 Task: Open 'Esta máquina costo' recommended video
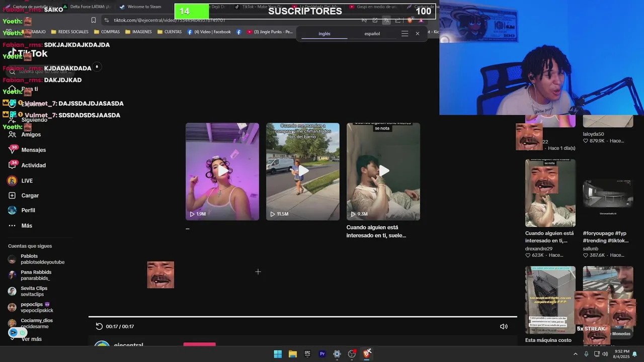tap(550, 300)
